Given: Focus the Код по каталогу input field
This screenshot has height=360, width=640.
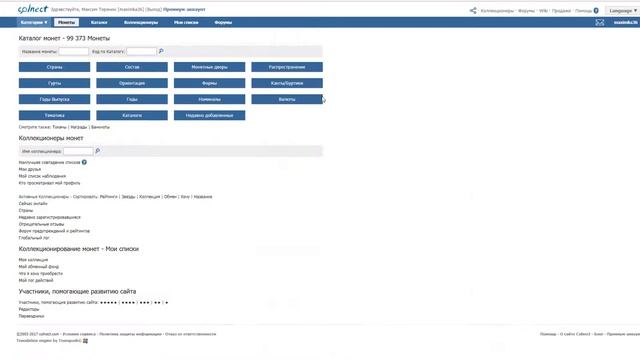Looking at the screenshot, I should tap(141, 51).
